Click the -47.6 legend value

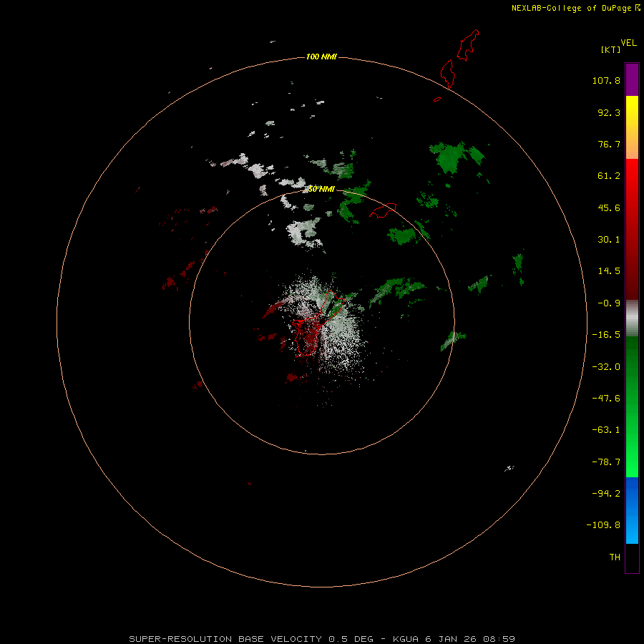pos(606,399)
